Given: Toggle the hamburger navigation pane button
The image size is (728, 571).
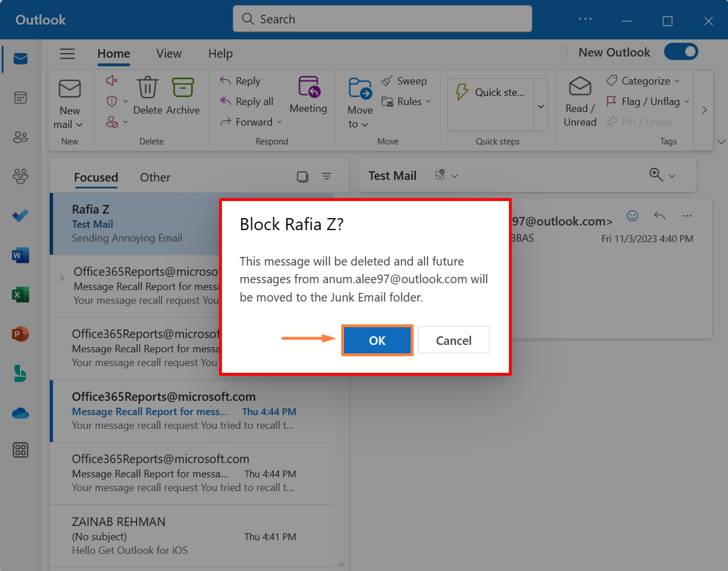Looking at the screenshot, I should point(67,54).
